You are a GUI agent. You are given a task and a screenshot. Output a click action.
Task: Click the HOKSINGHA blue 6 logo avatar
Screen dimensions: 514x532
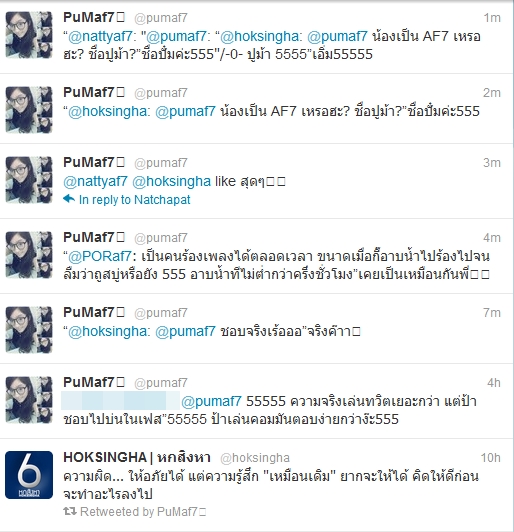(x=29, y=475)
